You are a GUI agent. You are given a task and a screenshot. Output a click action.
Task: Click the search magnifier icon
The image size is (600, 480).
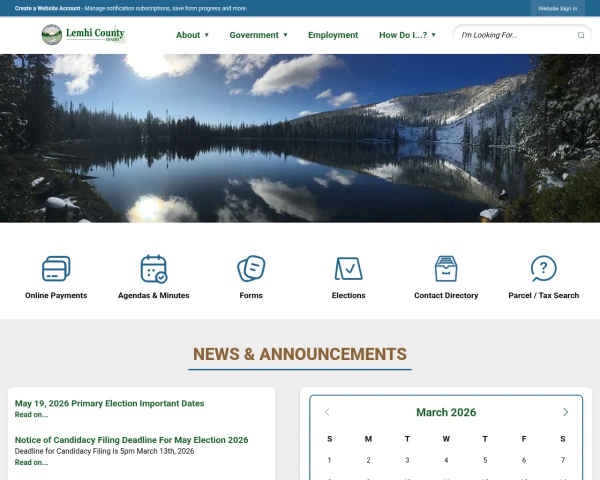[581, 35]
